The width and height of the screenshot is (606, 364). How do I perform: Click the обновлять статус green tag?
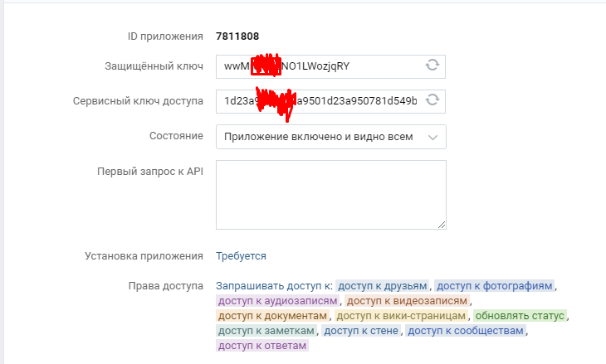[x=520, y=316]
